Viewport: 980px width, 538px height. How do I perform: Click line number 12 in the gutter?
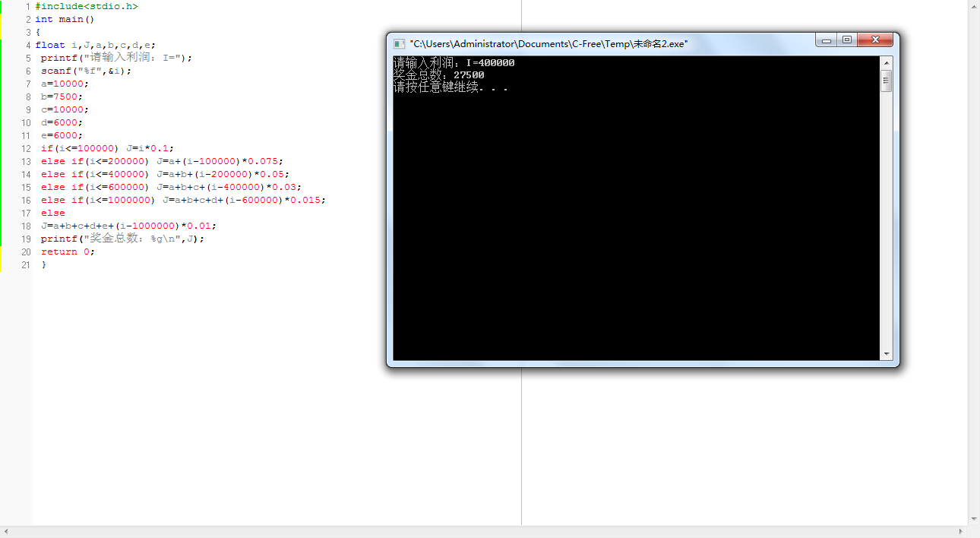pos(26,148)
